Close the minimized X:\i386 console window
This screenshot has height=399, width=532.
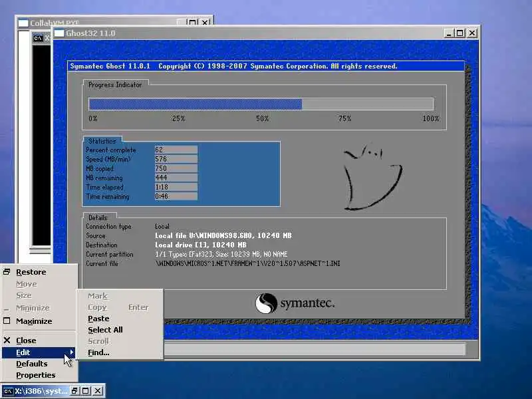(98, 391)
